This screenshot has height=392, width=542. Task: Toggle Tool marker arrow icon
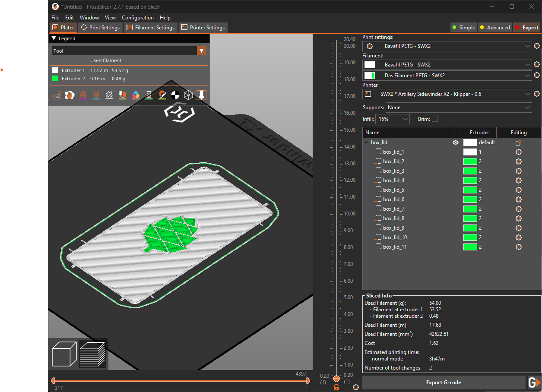201,95
